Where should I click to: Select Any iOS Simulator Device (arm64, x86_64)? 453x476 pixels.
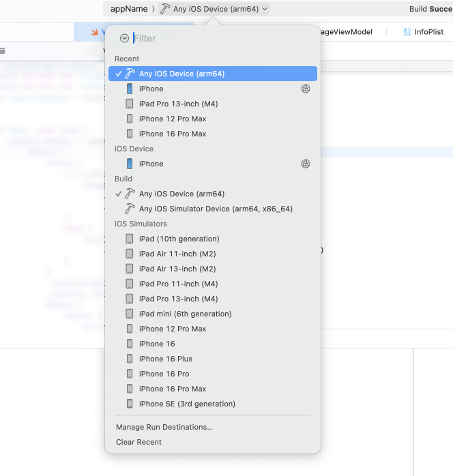tap(213, 209)
